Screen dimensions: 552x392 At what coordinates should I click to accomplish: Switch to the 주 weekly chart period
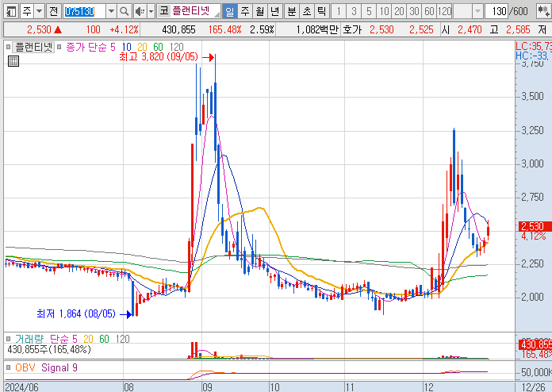click(x=244, y=12)
